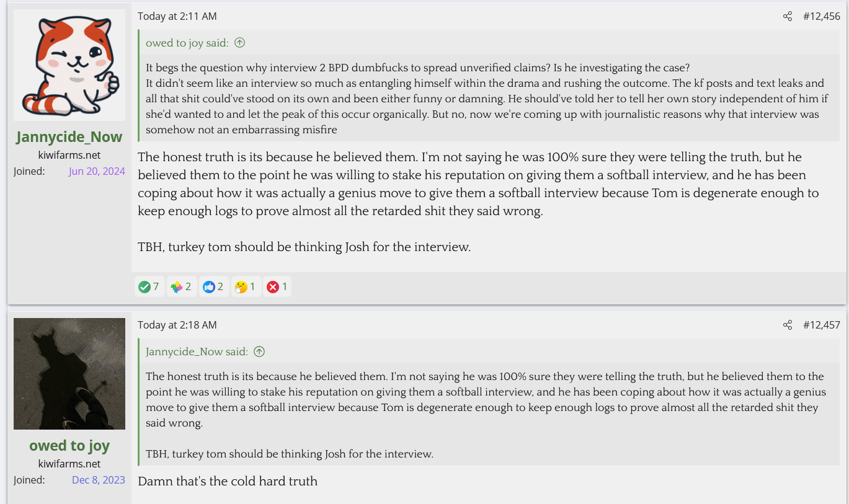Click the dark shadow avatar image

click(x=69, y=374)
